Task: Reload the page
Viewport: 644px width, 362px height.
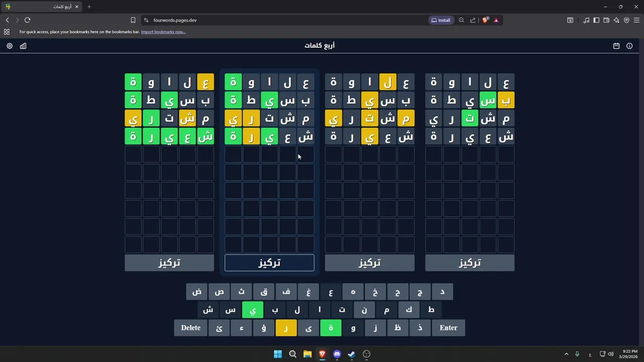Action: point(28,20)
